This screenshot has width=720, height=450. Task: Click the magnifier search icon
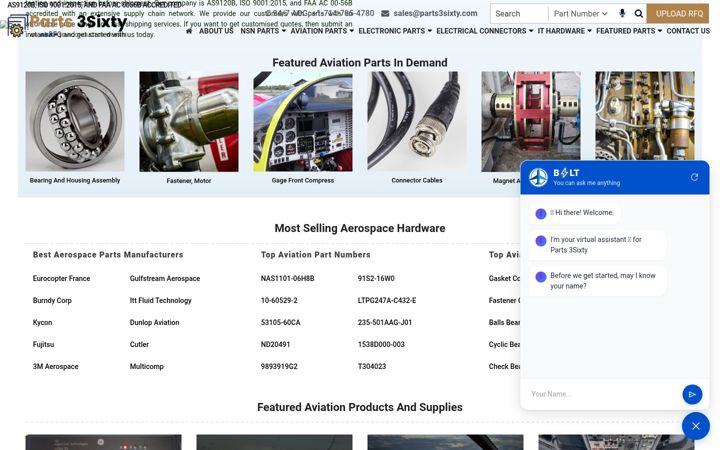click(x=639, y=14)
